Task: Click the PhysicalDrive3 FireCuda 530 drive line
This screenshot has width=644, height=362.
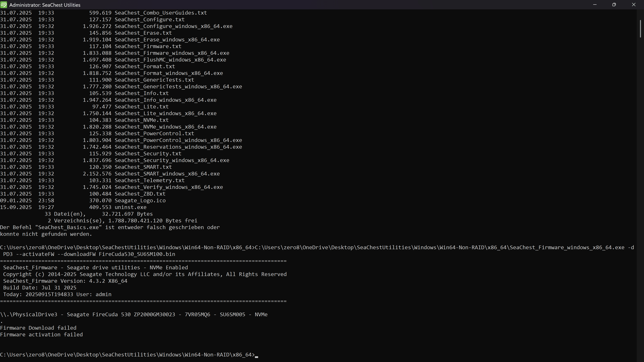Action: 134,315
